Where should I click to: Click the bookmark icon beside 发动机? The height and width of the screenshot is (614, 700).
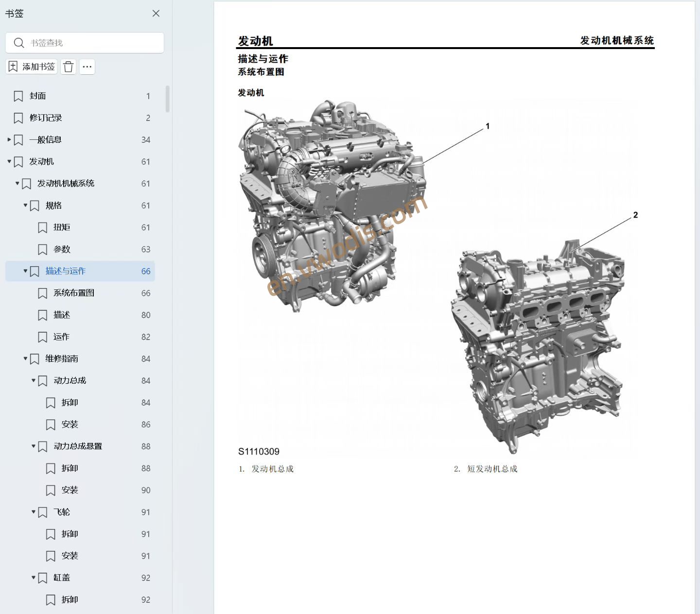18,162
